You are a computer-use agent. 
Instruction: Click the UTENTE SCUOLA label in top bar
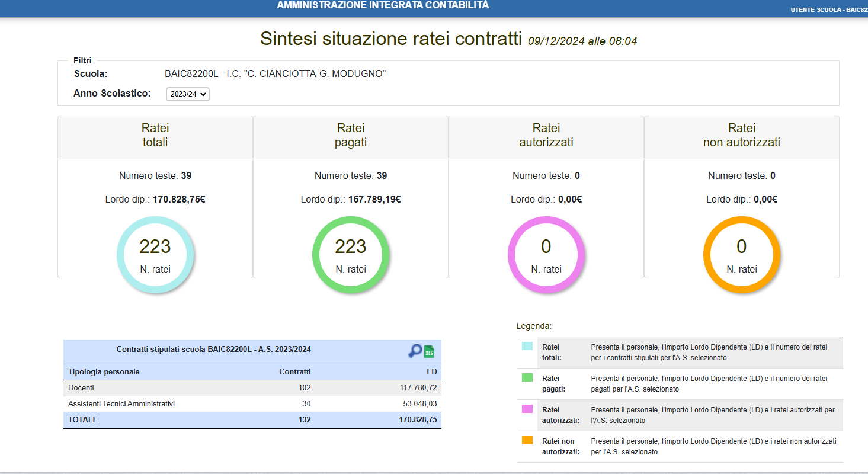click(828, 10)
